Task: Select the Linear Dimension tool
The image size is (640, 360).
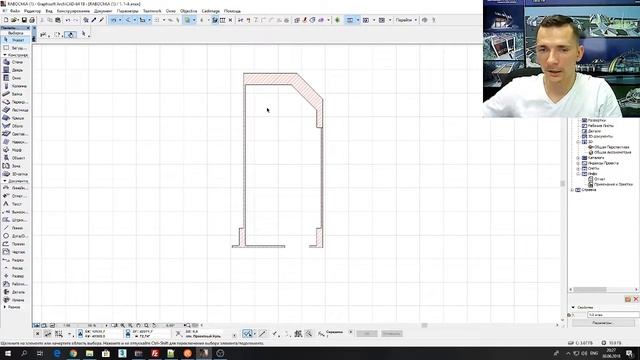Action: (15, 188)
